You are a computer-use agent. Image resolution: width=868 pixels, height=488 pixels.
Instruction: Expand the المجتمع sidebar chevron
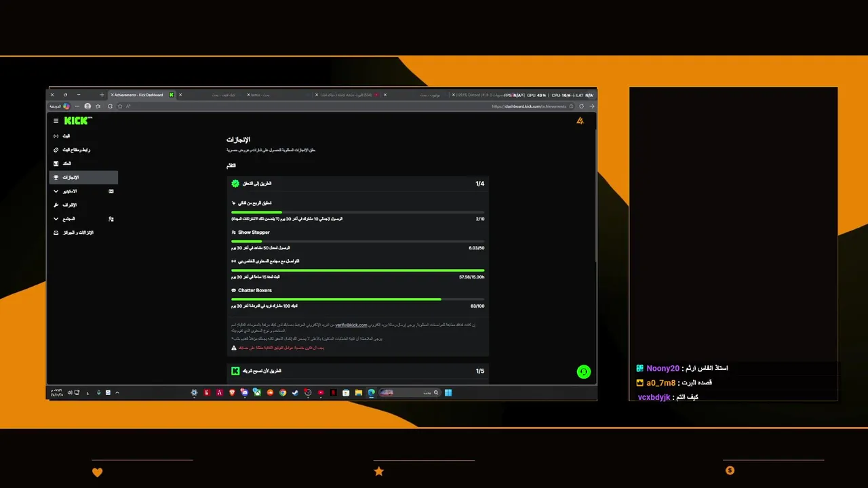tap(56, 219)
